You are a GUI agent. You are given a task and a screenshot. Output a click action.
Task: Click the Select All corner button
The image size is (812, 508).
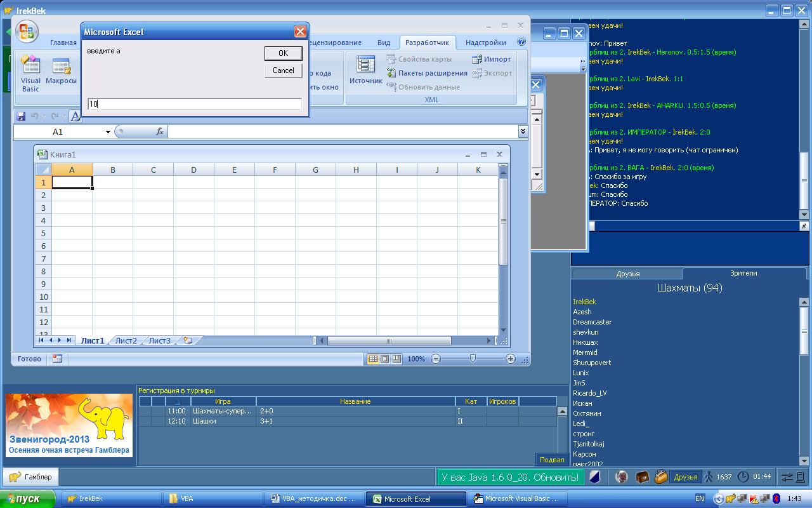(43, 170)
